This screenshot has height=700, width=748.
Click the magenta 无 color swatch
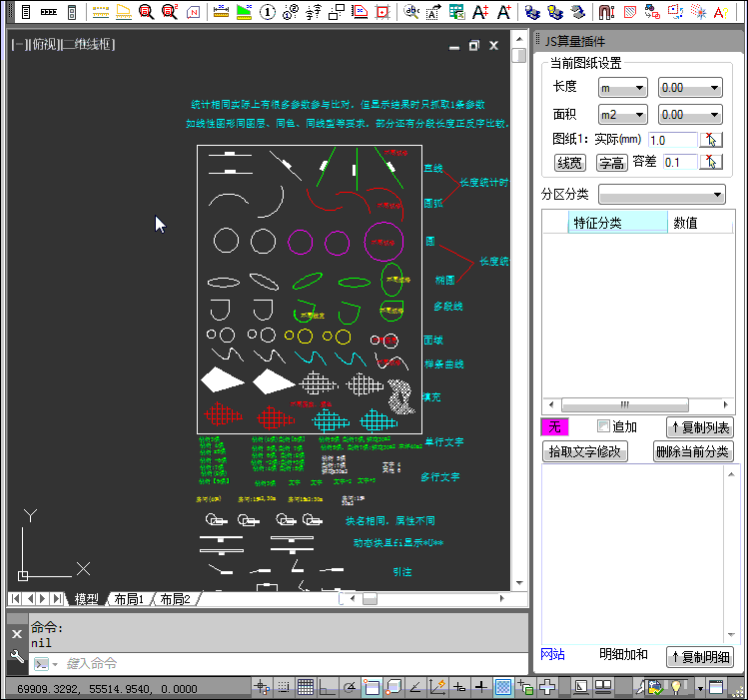pyautogui.click(x=554, y=427)
